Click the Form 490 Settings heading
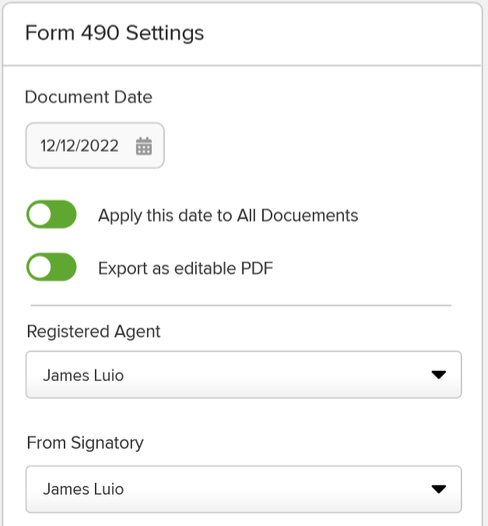 click(x=115, y=33)
